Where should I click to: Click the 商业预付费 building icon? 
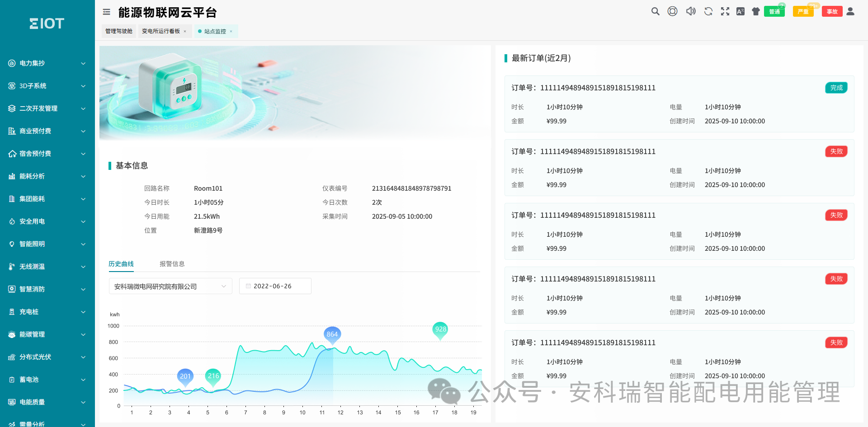point(12,131)
